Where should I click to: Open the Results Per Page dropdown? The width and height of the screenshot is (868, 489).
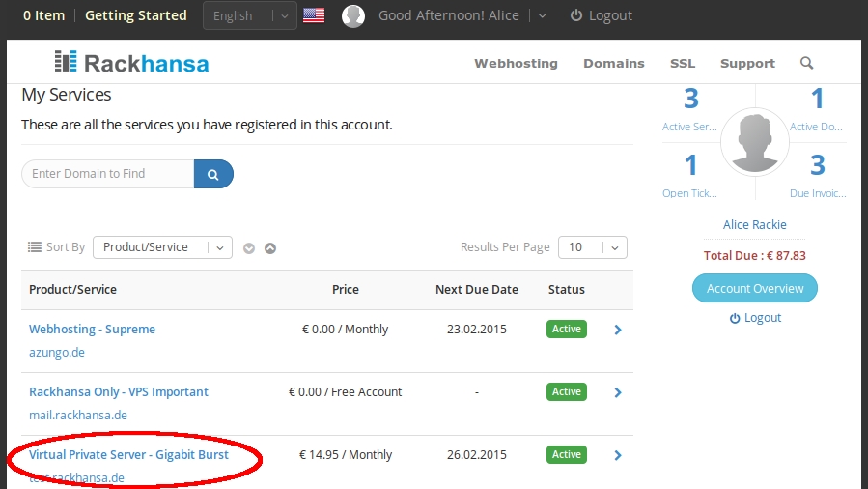pos(593,247)
